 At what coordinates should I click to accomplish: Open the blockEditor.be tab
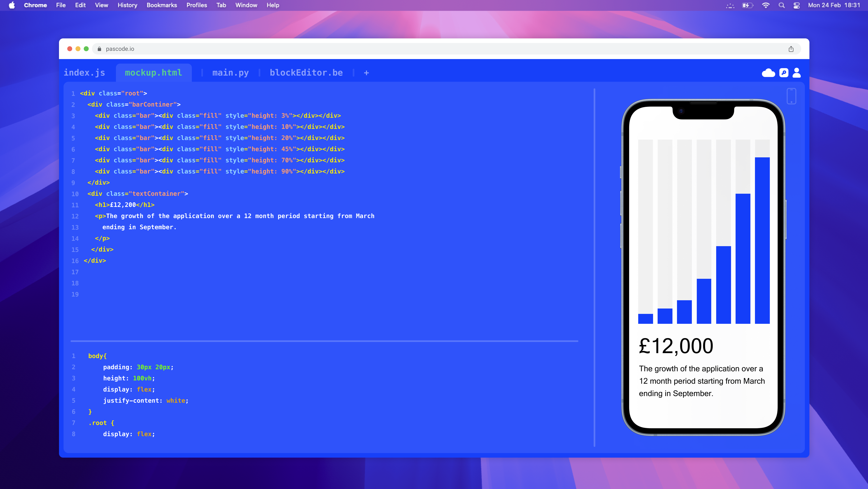tap(306, 73)
